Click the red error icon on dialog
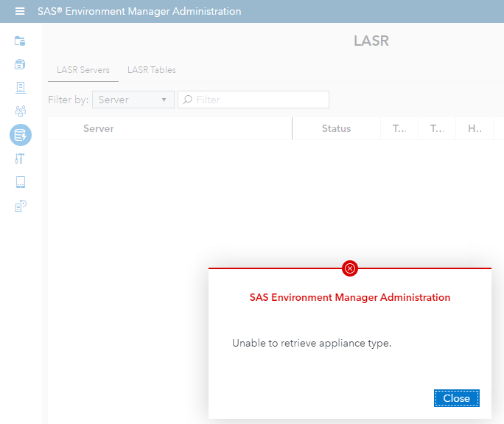The width and height of the screenshot is (504, 424). (x=350, y=268)
